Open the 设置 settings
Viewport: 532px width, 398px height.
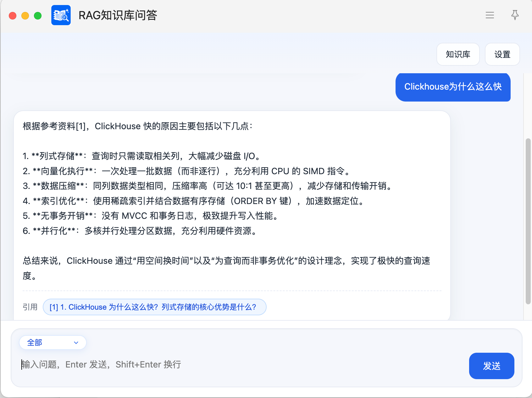[x=502, y=54]
